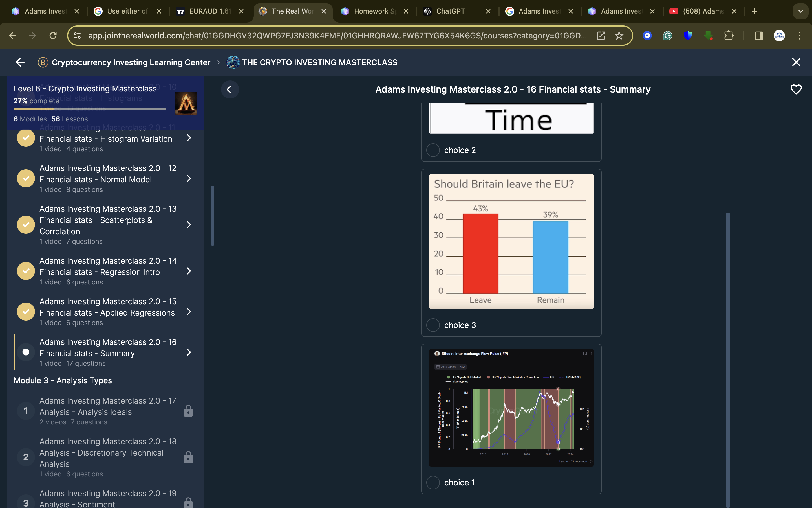Image resolution: width=812 pixels, height=508 pixels.
Task: Open a new browser tab
Action: pos(754,11)
